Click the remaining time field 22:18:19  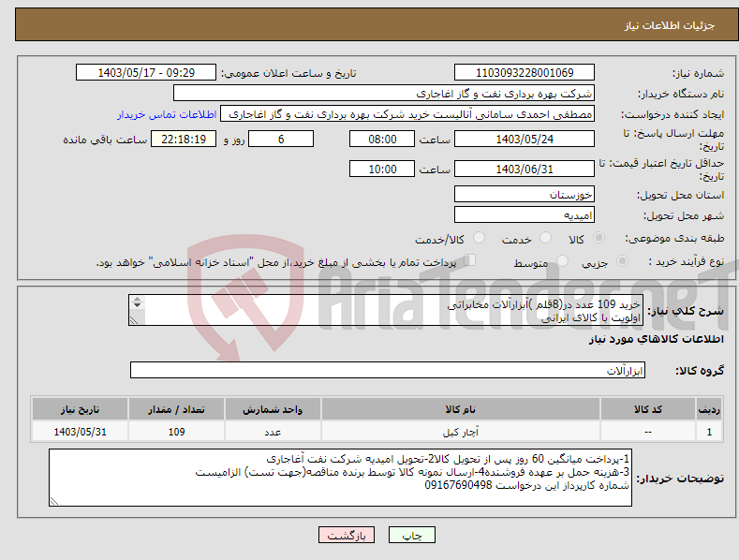tap(184, 139)
